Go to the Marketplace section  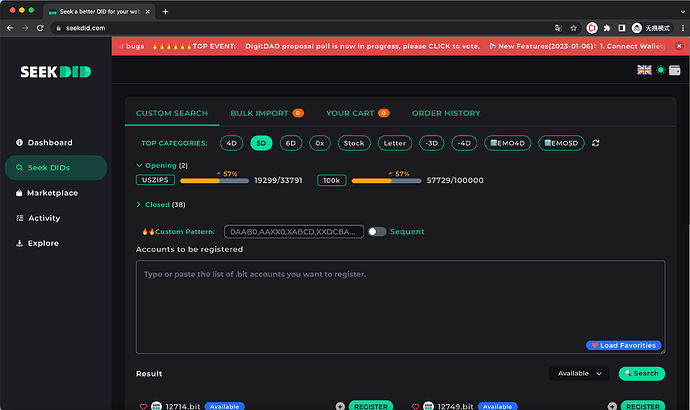tap(47, 193)
